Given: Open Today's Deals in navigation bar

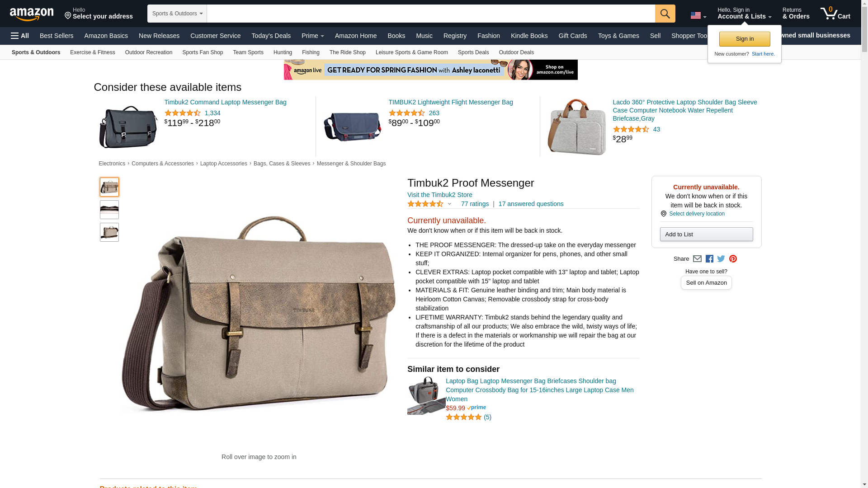Looking at the screenshot, I should point(271,36).
